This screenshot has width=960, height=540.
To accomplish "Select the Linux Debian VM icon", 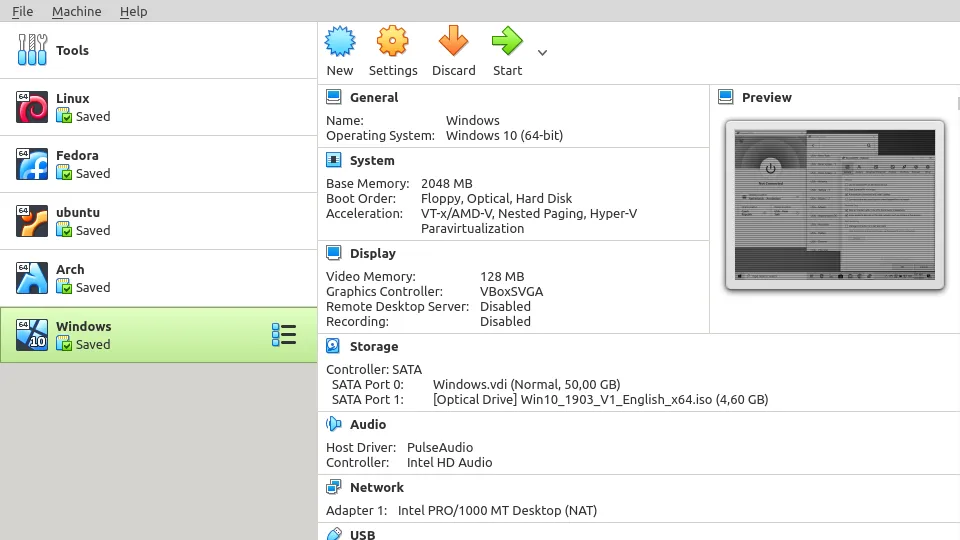I will coord(32,107).
